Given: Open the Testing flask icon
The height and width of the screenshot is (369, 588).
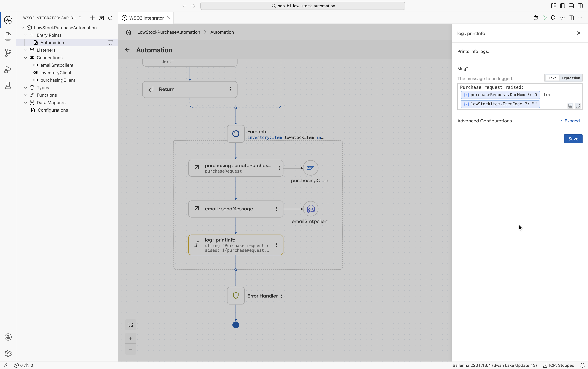Looking at the screenshot, I should [x=8, y=85].
